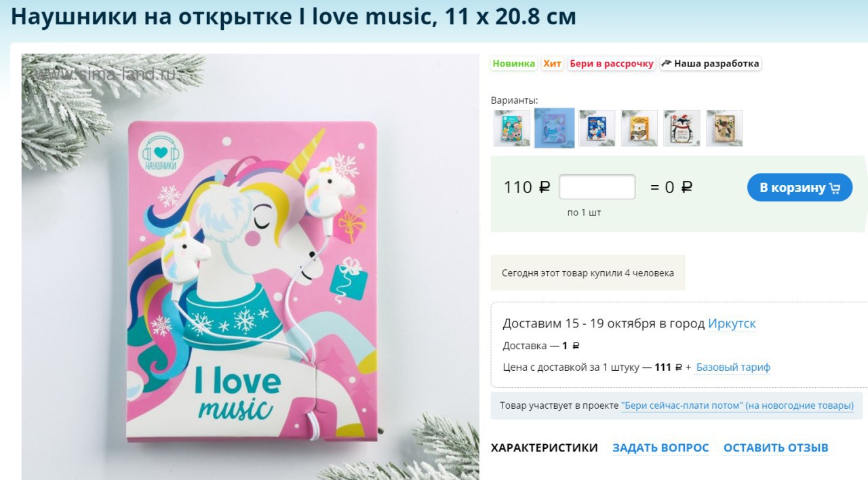Open the 'Бери в рассрочку' badge
Screen dimensions: 868x480
tap(611, 64)
